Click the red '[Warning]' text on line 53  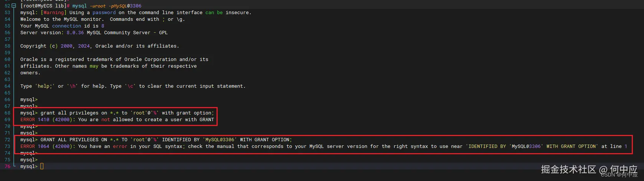pyautogui.click(x=53, y=13)
